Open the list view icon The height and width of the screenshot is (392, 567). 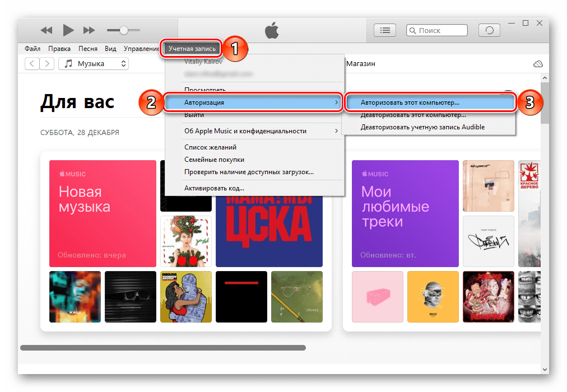384,30
